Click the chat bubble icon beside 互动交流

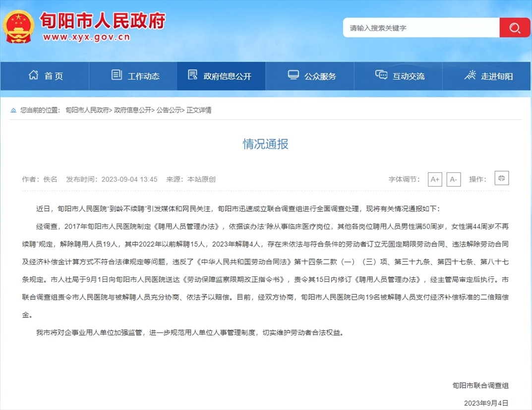(381, 75)
